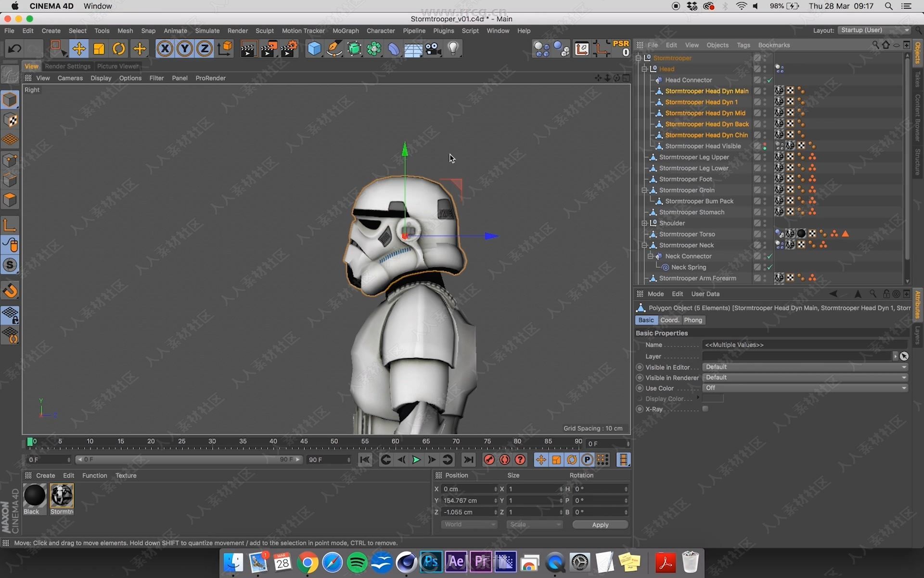Open the MoGraph menu
The height and width of the screenshot is (578, 924).
tap(346, 31)
